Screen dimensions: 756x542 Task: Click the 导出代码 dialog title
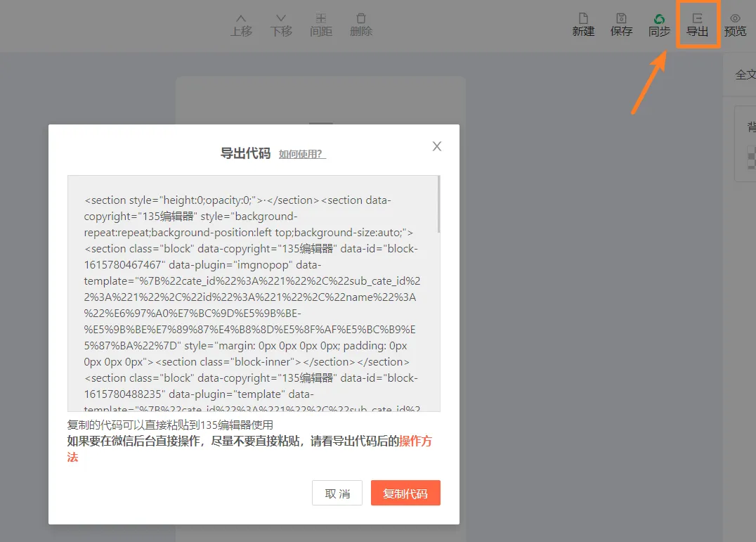245,153
